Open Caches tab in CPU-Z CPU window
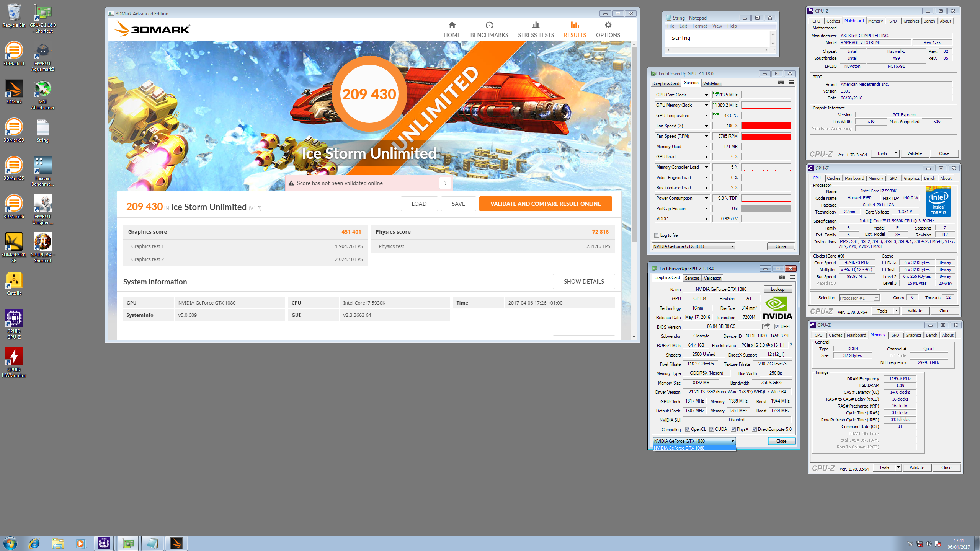 click(x=833, y=178)
